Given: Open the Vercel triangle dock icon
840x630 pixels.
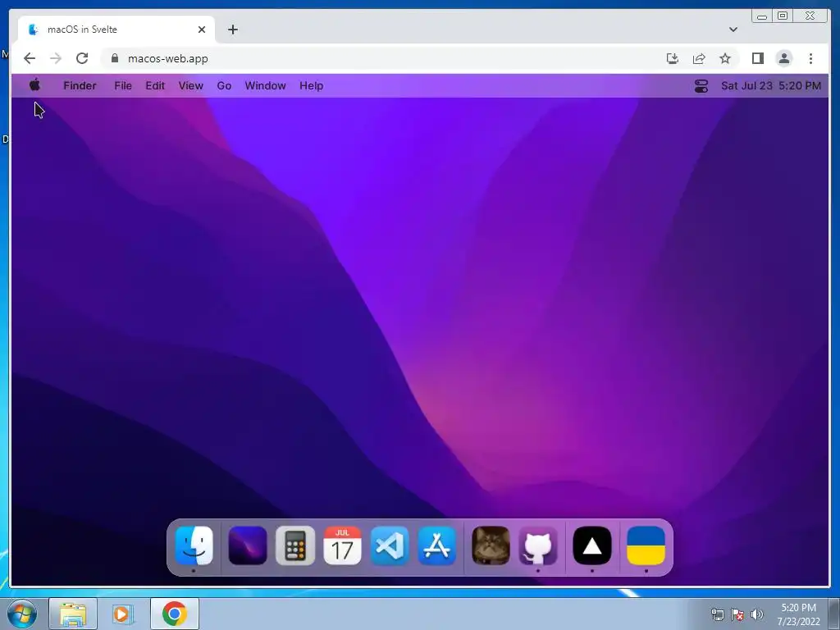Looking at the screenshot, I should click(x=592, y=546).
